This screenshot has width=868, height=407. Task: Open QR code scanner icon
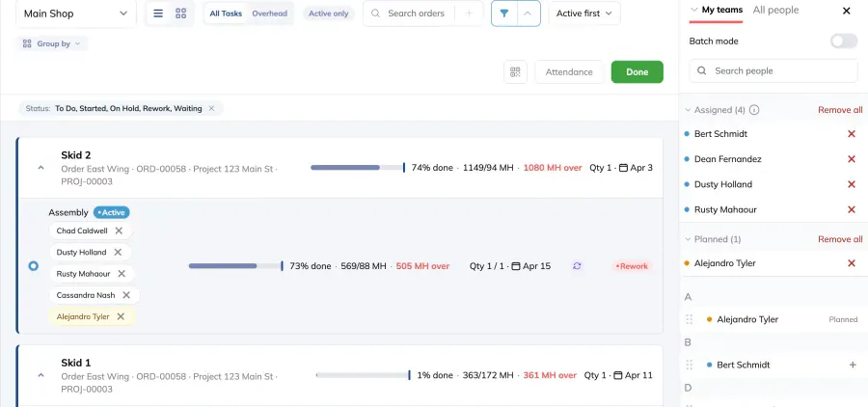(515, 72)
